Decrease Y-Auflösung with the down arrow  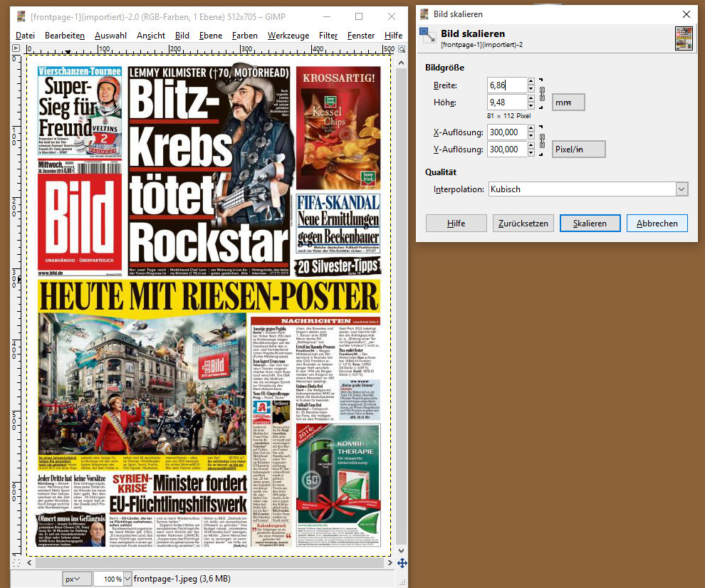click(531, 153)
